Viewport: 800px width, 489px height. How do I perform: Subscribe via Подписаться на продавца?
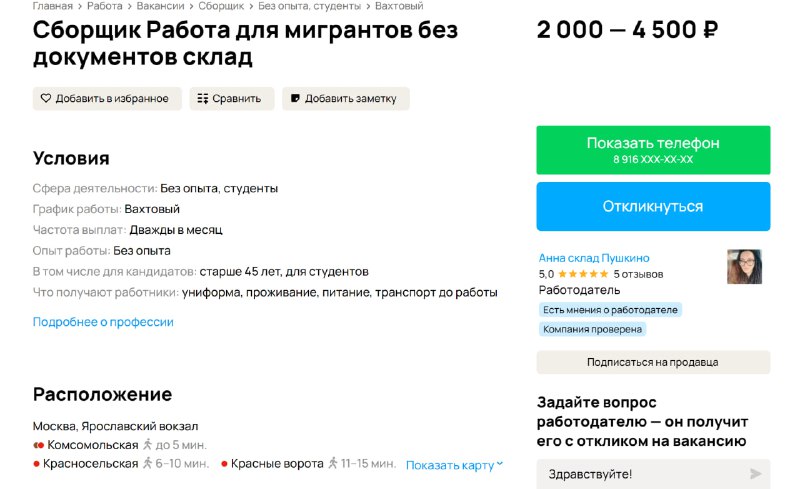(x=653, y=362)
